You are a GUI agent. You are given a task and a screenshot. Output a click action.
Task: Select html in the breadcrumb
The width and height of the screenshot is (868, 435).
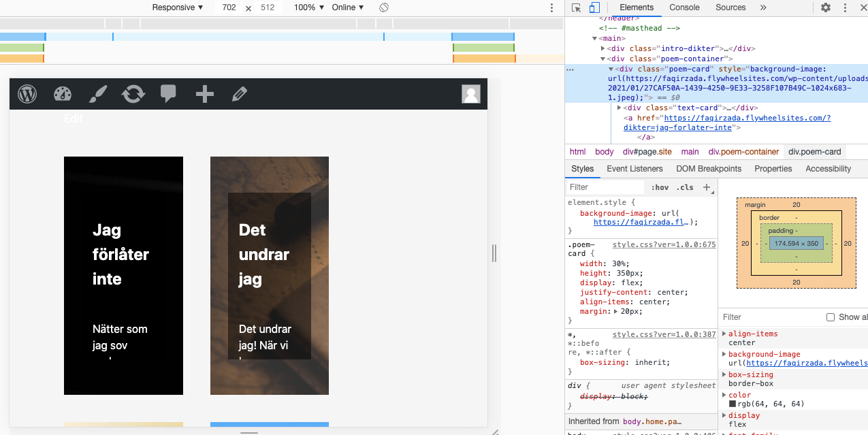pos(577,152)
